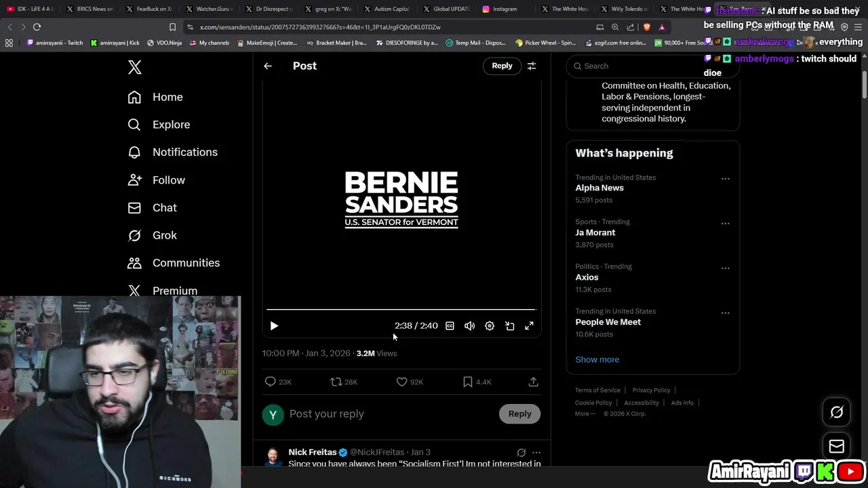The width and height of the screenshot is (868, 488).
Task: Click the browser address bar URL
Action: coord(320,27)
